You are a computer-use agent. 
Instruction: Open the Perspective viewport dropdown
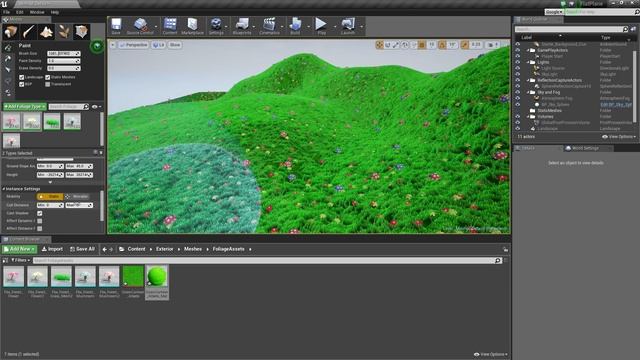[134, 45]
